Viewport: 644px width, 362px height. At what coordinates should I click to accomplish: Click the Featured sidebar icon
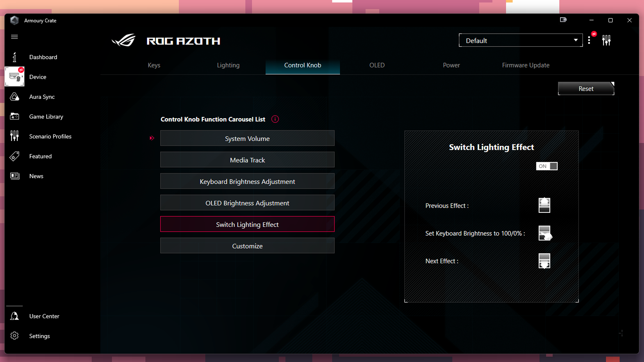point(15,156)
